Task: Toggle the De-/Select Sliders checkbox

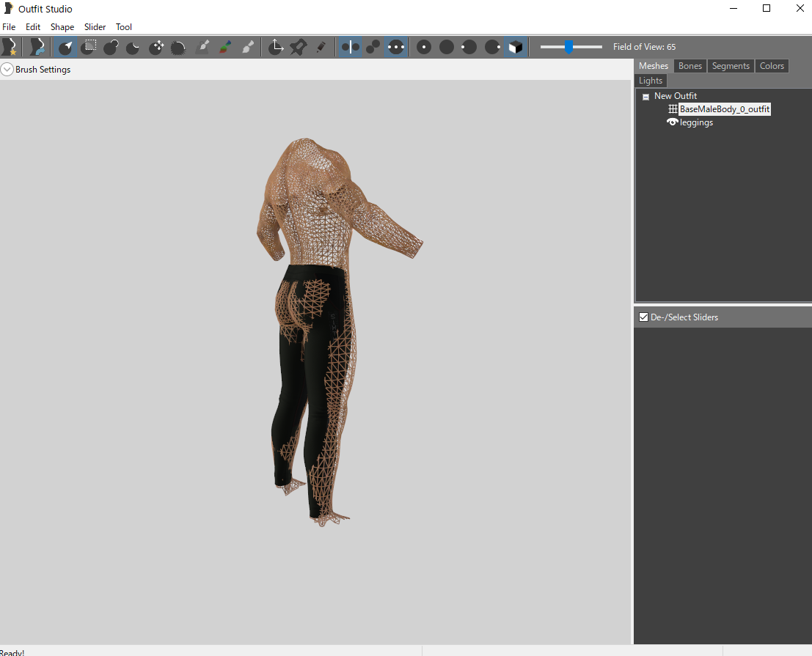Action: tap(644, 317)
